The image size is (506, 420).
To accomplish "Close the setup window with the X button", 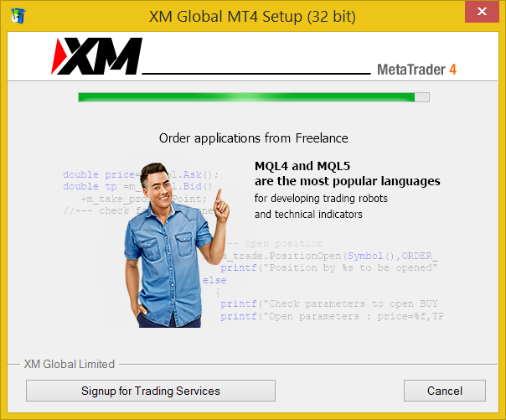I will click(482, 12).
